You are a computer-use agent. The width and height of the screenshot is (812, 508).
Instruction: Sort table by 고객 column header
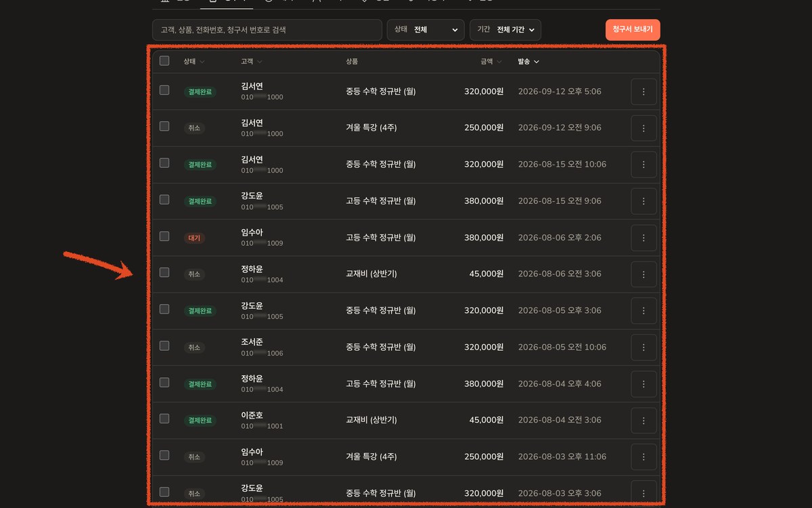[251, 62]
